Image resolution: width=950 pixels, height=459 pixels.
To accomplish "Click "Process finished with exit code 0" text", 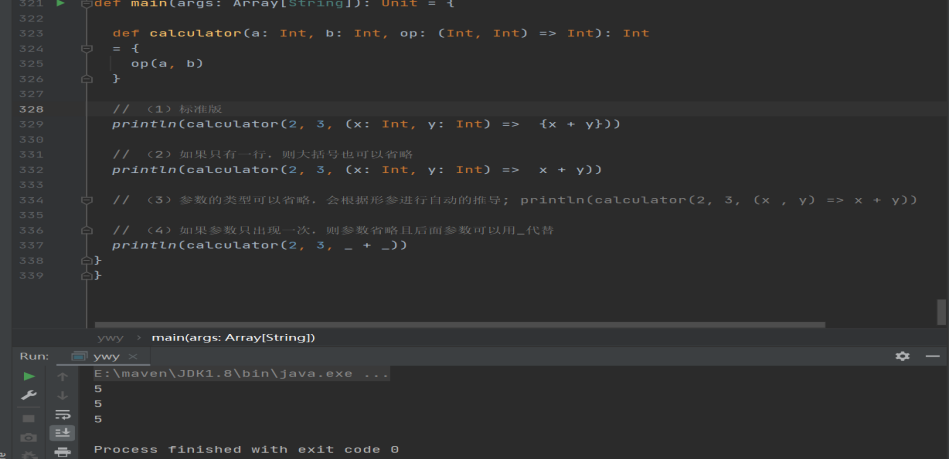I will tap(246, 449).
